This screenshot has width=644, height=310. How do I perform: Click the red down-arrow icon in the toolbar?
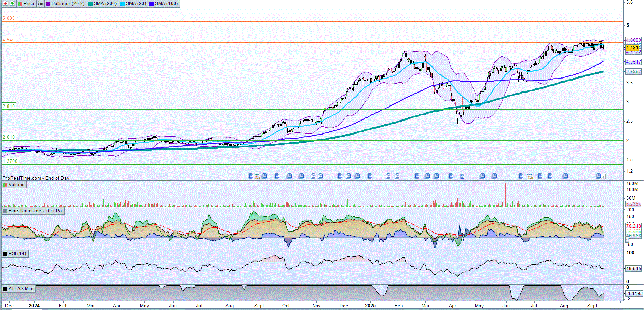[5, 3]
